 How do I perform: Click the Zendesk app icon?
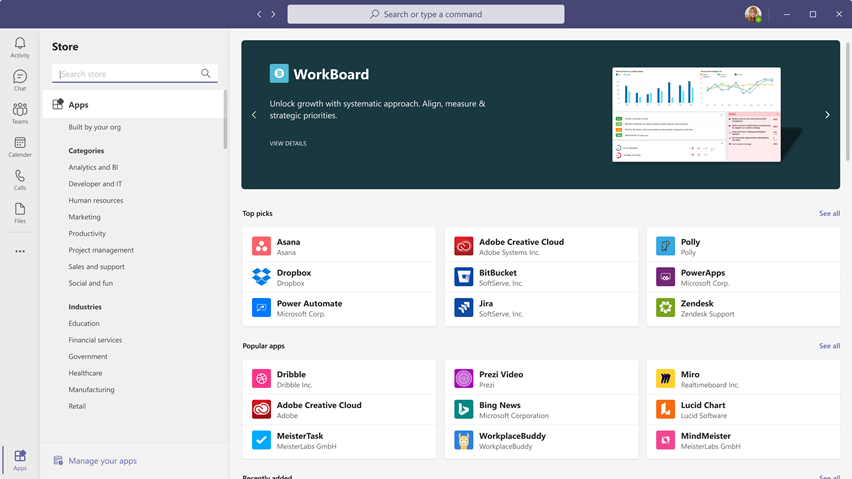(666, 307)
